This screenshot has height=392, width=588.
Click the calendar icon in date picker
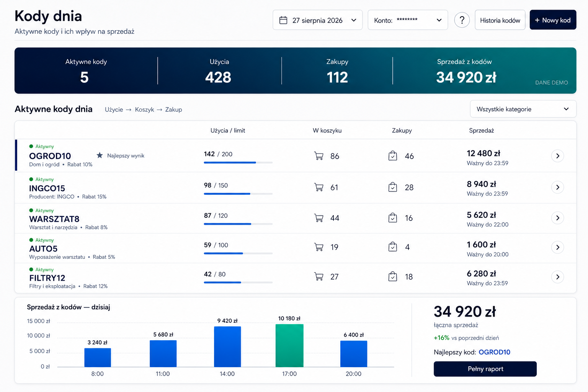(283, 20)
